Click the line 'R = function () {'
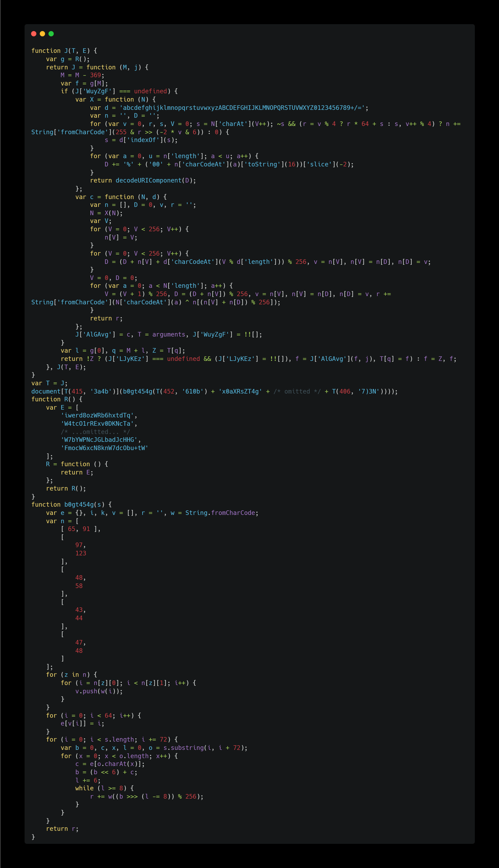The height and width of the screenshot is (868, 499). tap(77, 464)
